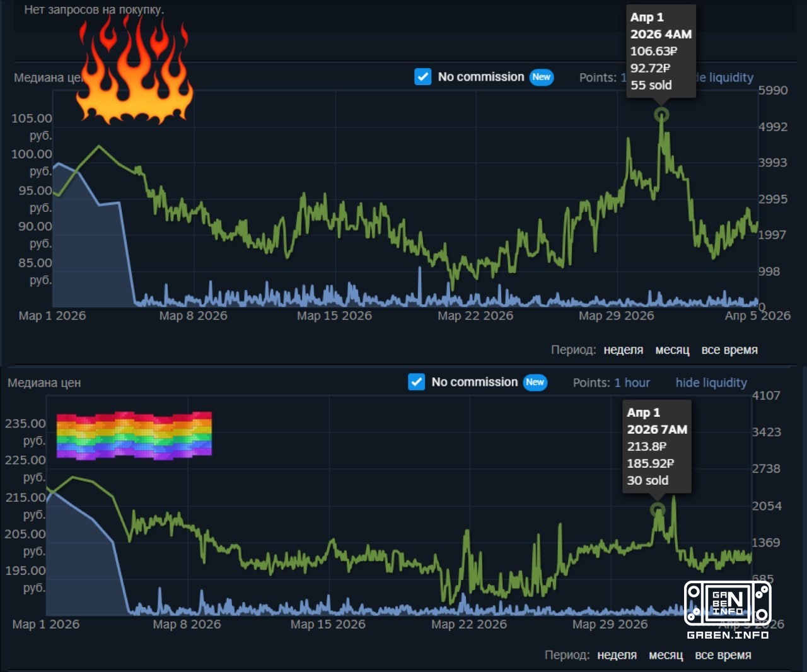Toggle the No commission checkmark above upper graph
This screenshot has width=807, height=672.
tap(422, 77)
